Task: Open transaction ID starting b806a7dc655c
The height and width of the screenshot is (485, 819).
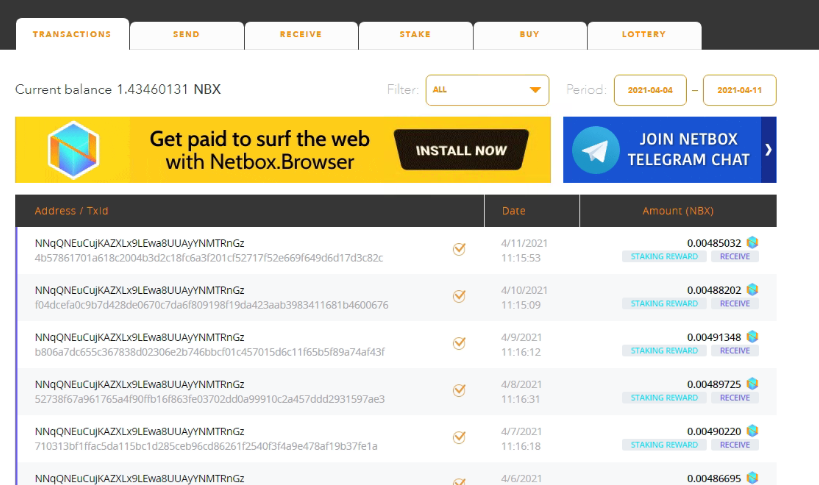Action: tap(209, 352)
